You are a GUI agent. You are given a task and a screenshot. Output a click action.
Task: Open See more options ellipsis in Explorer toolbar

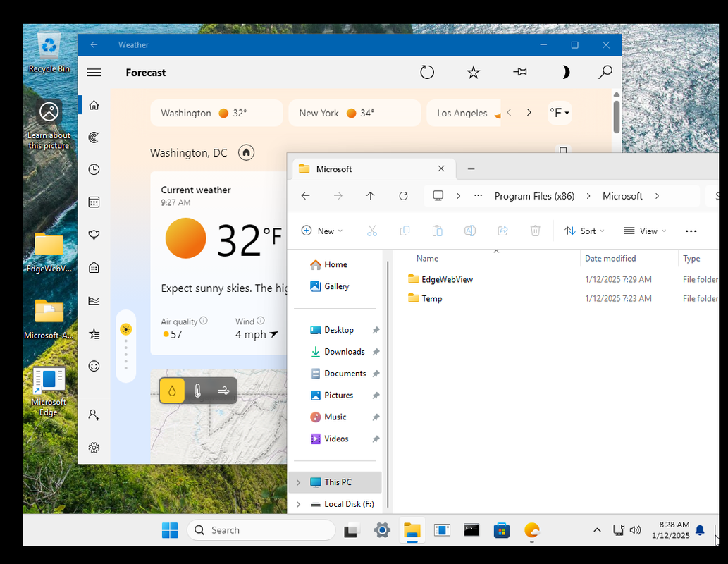click(691, 231)
